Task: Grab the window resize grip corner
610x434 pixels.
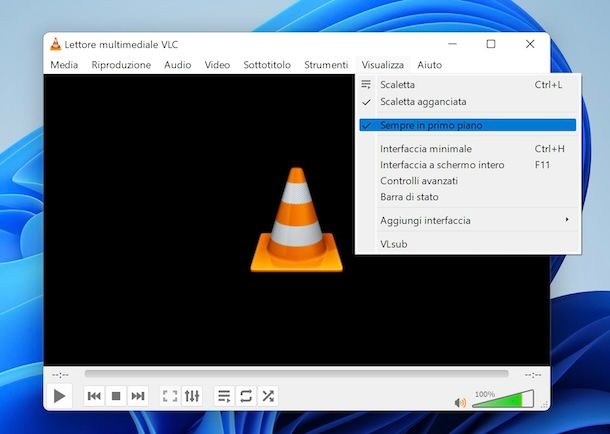Action: pyautogui.click(x=544, y=405)
